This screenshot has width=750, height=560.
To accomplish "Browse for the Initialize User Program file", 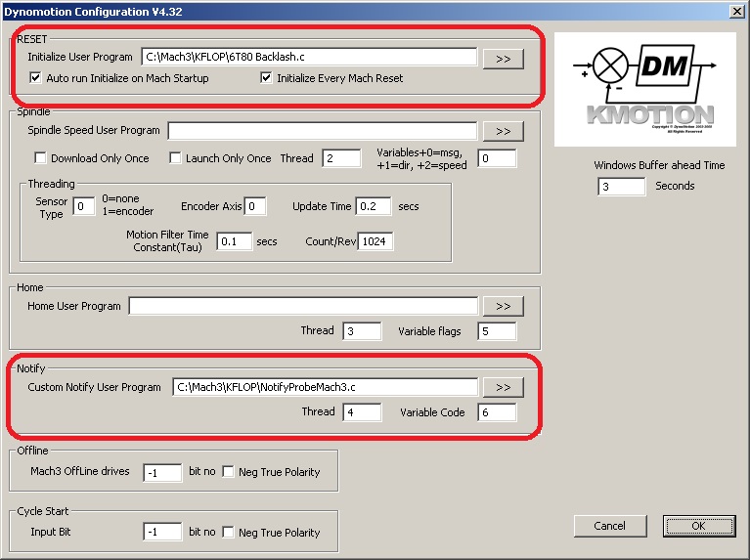I will (x=504, y=59).
